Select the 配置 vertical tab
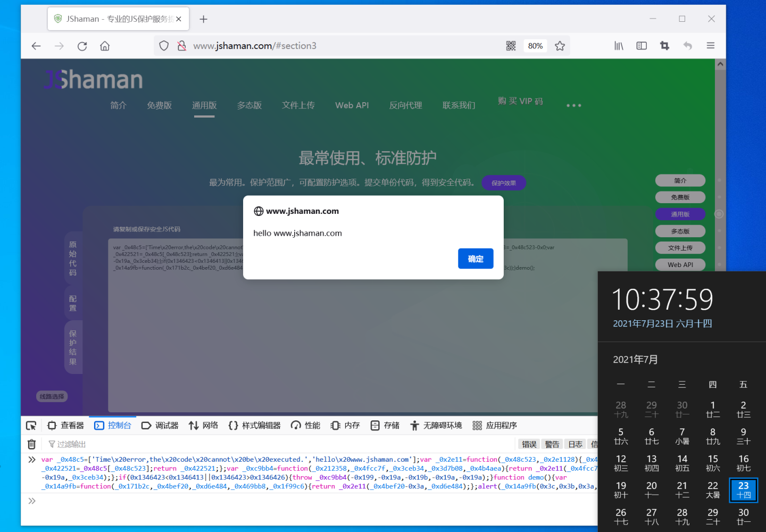This screenshot has width=766, height=532. pos(73,303)
